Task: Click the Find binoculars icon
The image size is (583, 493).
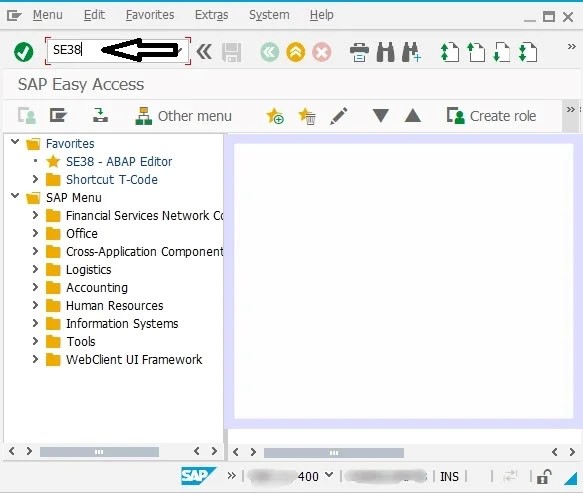Action: coord(385,52)
